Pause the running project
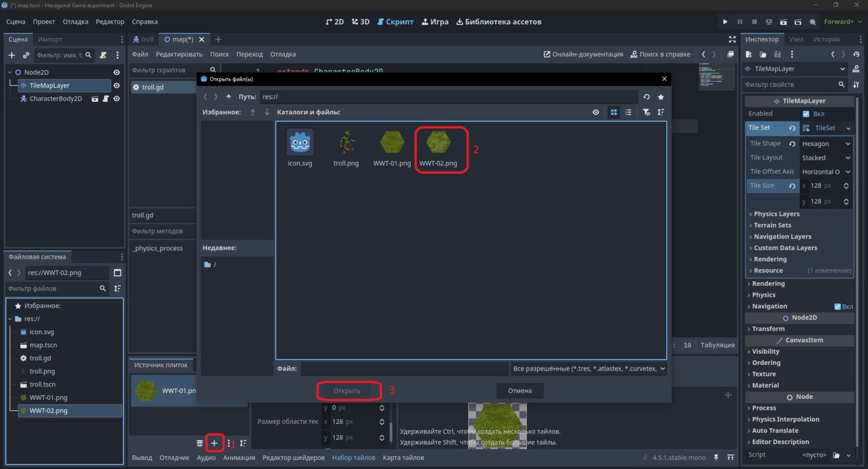 click(x=740, y=21)
